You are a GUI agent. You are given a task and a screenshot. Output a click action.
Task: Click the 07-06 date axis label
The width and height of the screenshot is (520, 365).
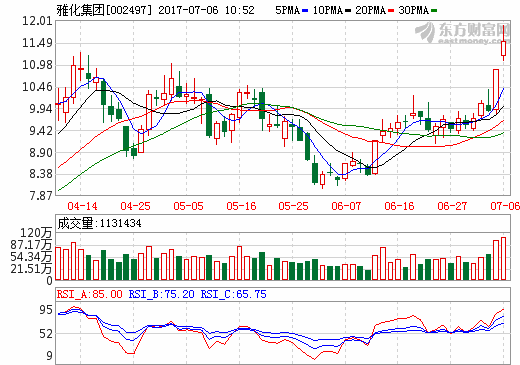coord(505,206)
